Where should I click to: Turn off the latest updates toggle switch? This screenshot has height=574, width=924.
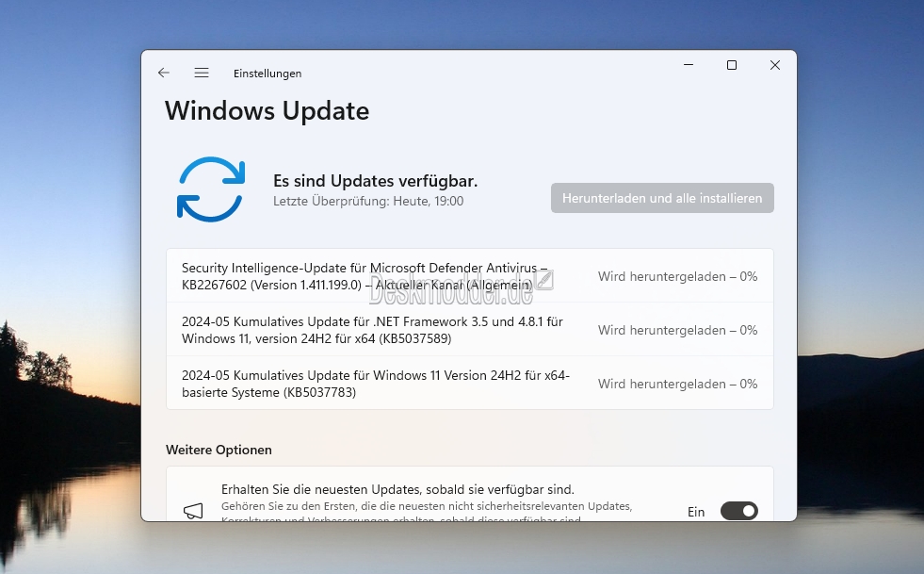[x=739, y=511]
